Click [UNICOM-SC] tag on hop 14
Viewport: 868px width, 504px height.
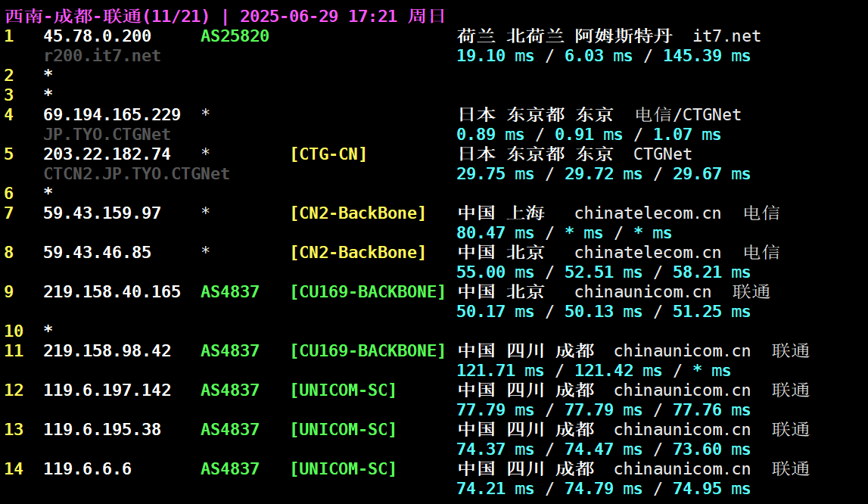(344, 468)
